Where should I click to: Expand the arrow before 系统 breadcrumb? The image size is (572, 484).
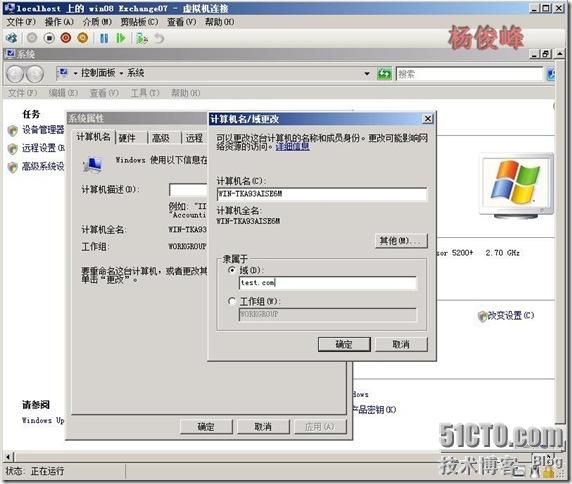pyautogui.click(x=121, y=74)
